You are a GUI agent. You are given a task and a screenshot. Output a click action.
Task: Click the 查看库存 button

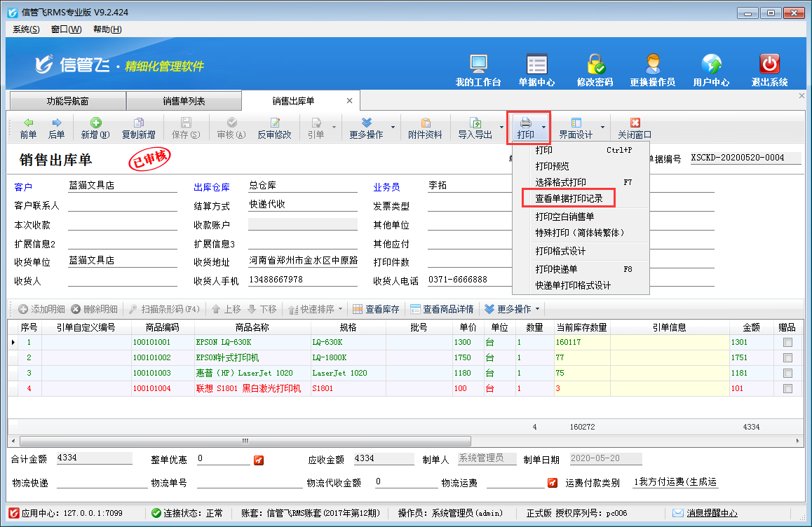pyautogui.click(x=376, y=309)
